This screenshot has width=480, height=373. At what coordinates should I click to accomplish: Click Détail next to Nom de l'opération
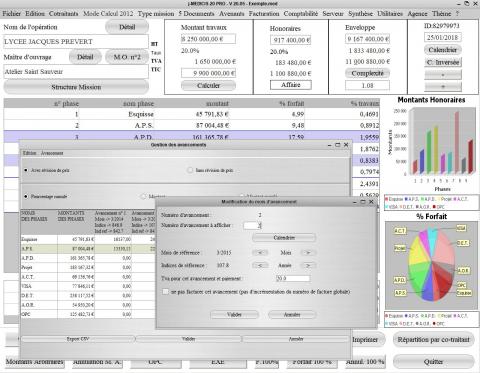pos(127,27)
